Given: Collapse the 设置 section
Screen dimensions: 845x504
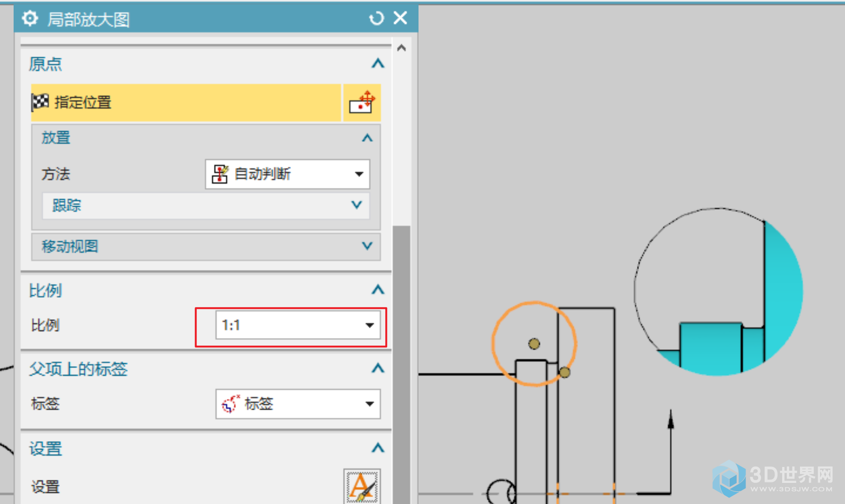Looking at the screenshot, I should click(x=378, y=448).
